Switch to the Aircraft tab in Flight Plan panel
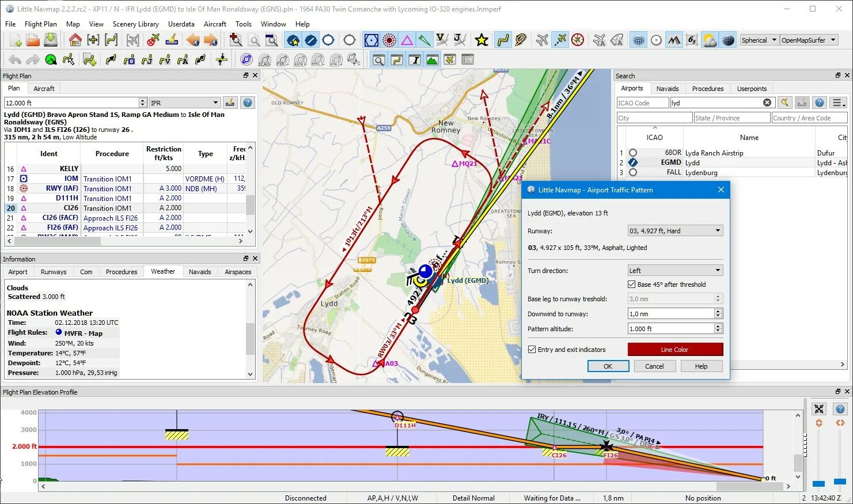853x504 pixels. point(44,89)
